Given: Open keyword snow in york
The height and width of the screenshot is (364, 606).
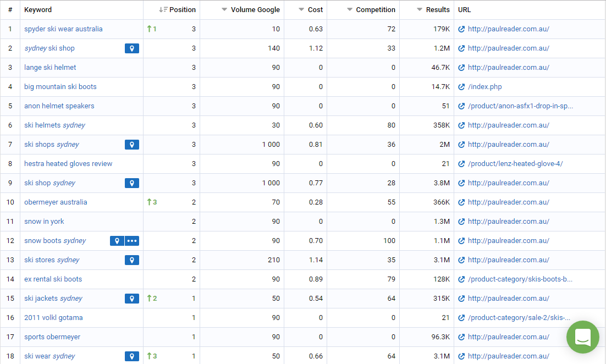Looking at the screenshot, I should pyautogui.click(x=44, y=222).
